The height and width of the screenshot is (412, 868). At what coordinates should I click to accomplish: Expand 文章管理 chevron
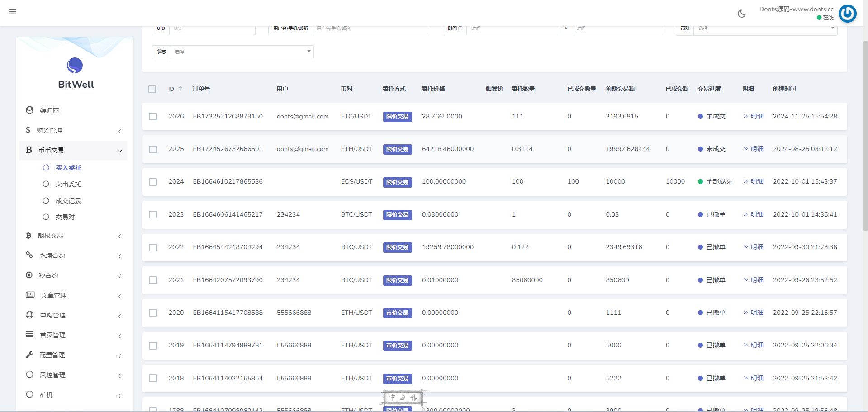tap(119, 296)
